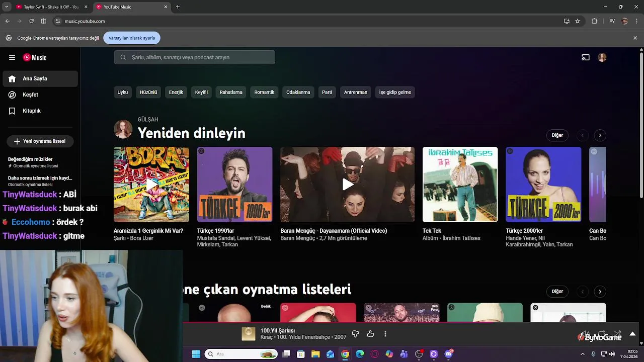Viewport: 644px width, 362px height.
Task: Dislike the song 100.Yıl Şarkısı
Action: 355,334
